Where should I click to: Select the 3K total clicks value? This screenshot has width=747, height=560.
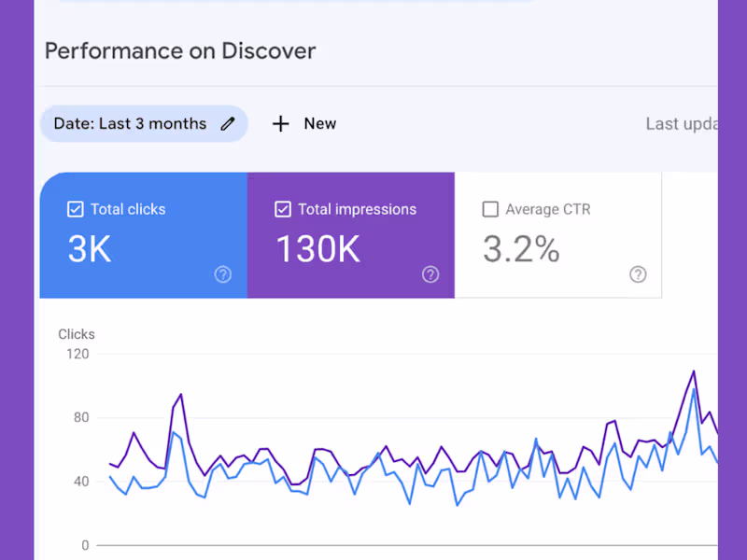90,249
